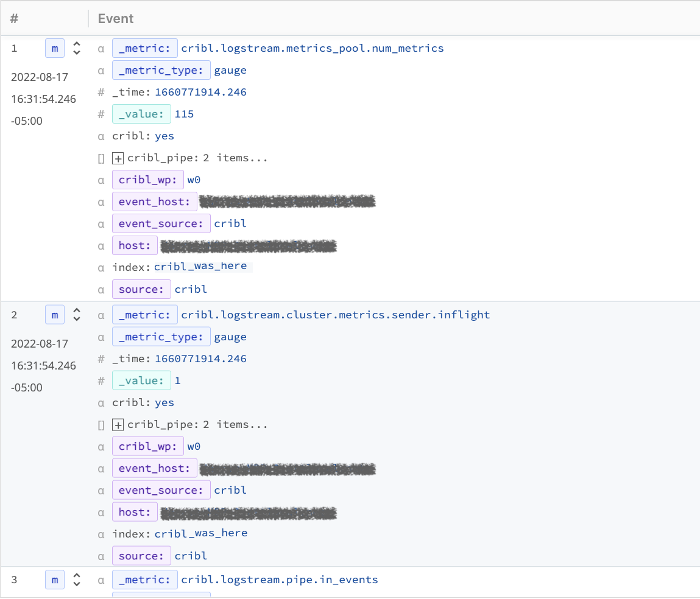The image size is (700, 599).
Task: Click the _time value in event 2
Action: tap(200, 359)
